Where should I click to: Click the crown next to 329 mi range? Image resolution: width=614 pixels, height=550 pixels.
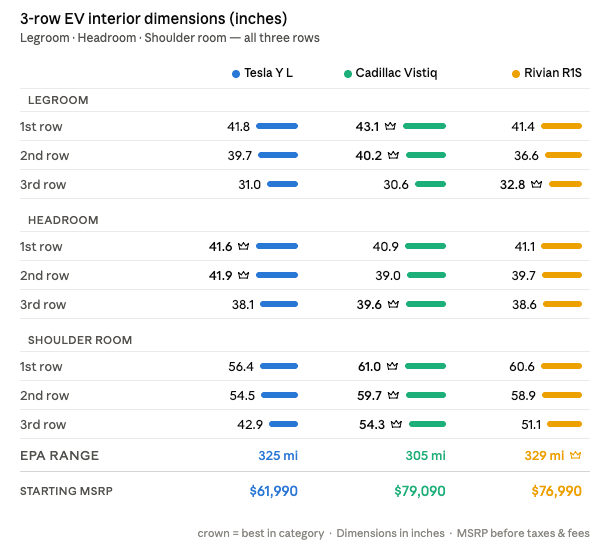[x=576, y=455]
